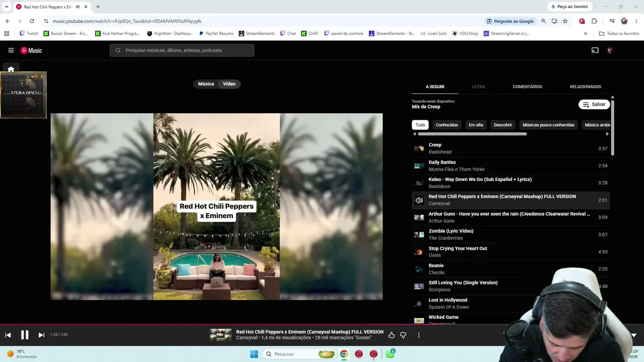The height and width of the screenshot is (362, 644).
Task: Click the video player picture
Action: 216,206
